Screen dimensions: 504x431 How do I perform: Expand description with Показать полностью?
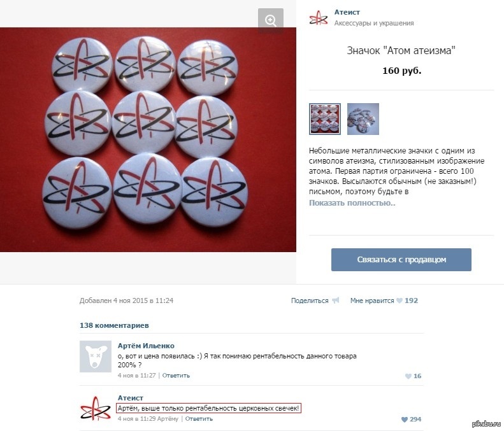pos(352,203)
